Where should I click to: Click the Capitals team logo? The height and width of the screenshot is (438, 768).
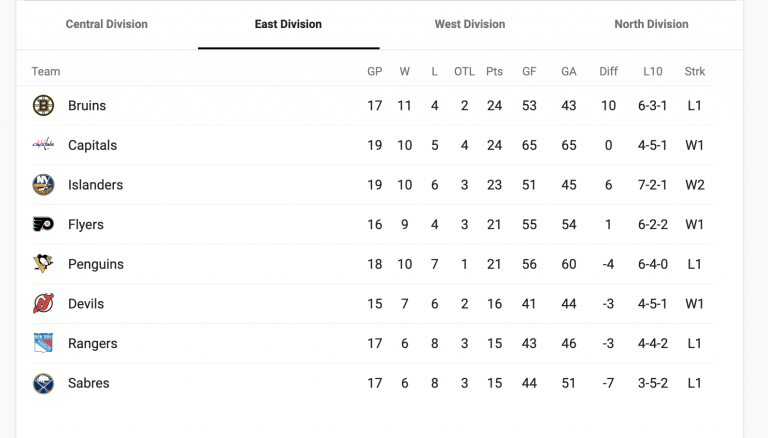[43, 145]
